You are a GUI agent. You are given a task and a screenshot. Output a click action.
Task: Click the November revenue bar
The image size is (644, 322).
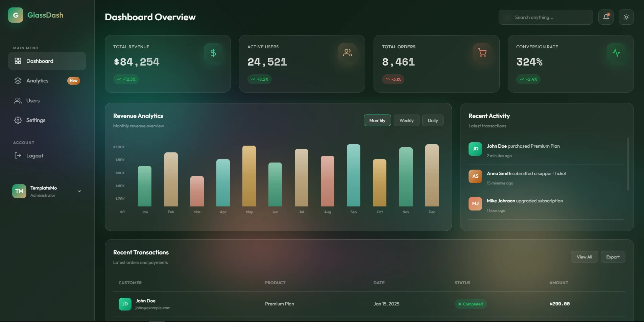click(406, 177)
